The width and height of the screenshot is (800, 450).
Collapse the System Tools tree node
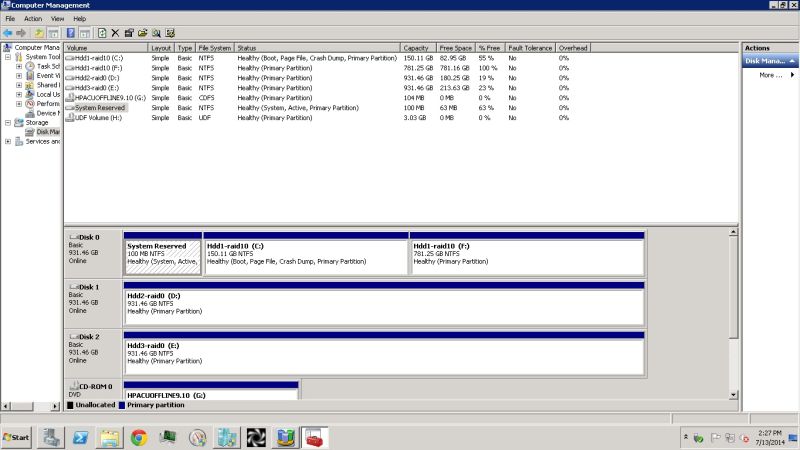pyautogui.click(x=8, y=57)
